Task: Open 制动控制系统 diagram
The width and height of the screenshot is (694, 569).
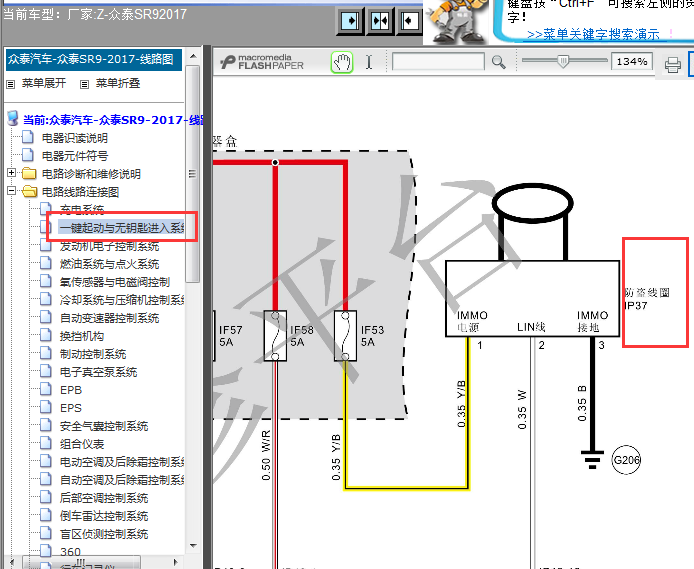Action: 93,354
